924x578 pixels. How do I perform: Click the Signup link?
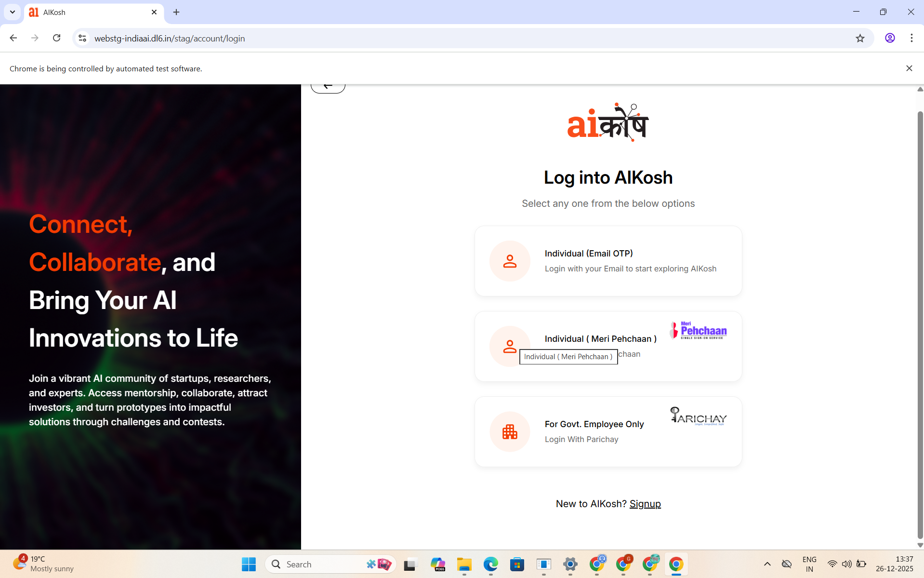click(645, 504)
